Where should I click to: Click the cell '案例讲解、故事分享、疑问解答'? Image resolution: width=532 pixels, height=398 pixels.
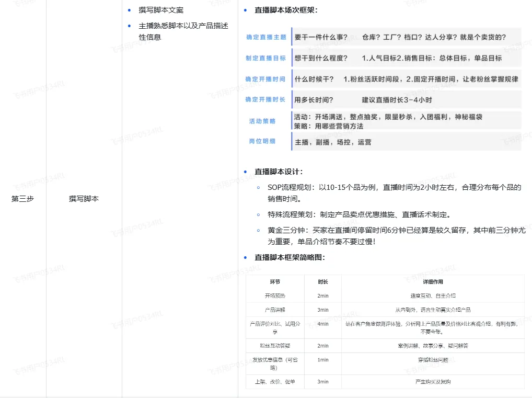[x=433, y=346]
